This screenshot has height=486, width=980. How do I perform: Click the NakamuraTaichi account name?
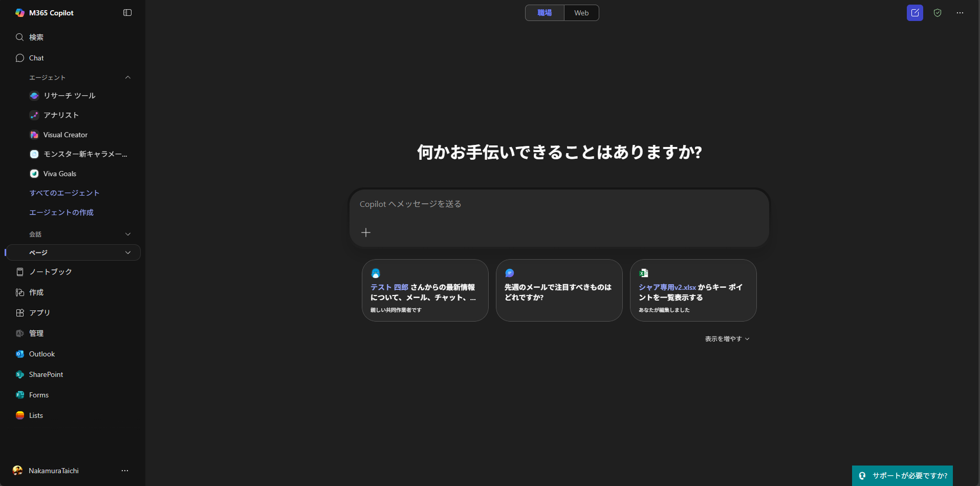click(x=54, y=471)
